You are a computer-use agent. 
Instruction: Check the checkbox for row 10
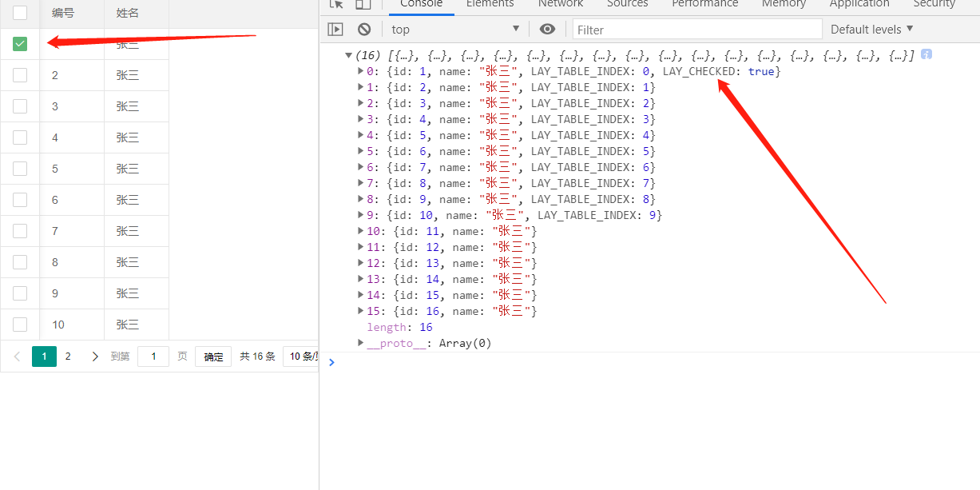tap(20, 325)
